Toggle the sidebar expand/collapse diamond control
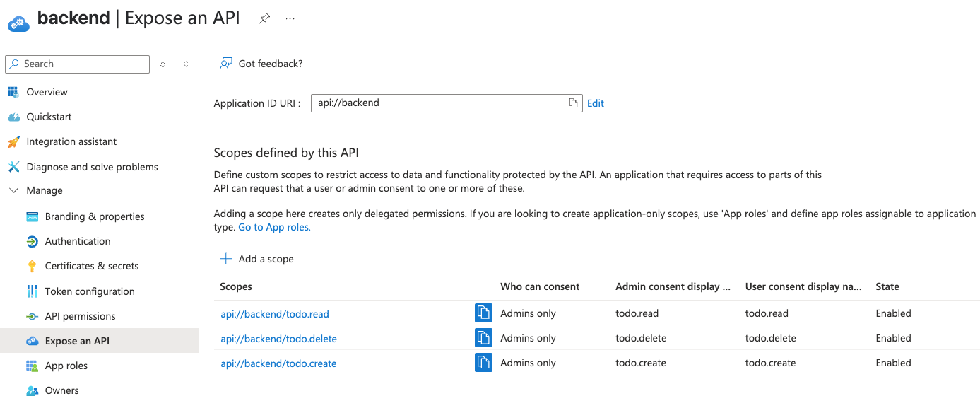The height and width of the screenshot is (396, 980). coord(163,64)
